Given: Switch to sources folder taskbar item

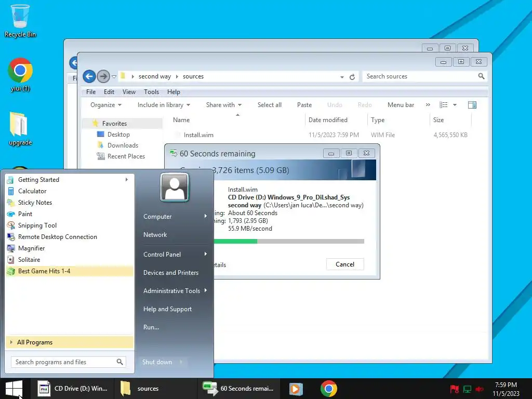Looking at the screenshot, I should coord(154,389).
